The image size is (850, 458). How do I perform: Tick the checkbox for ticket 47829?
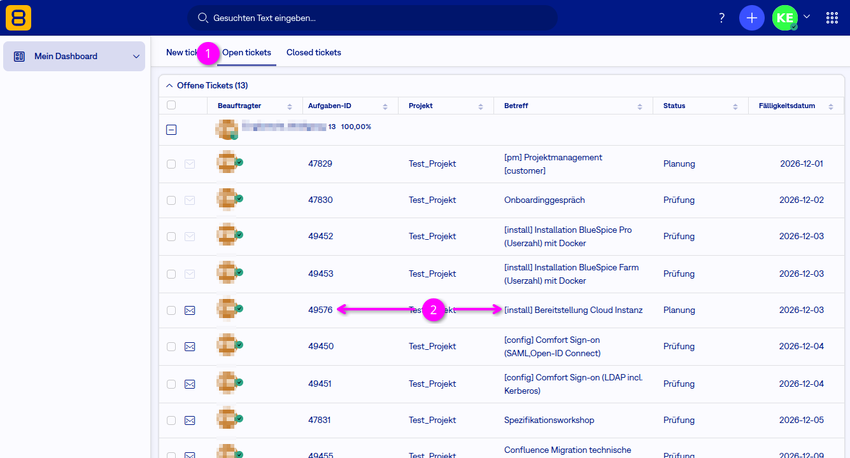[171, 164]
